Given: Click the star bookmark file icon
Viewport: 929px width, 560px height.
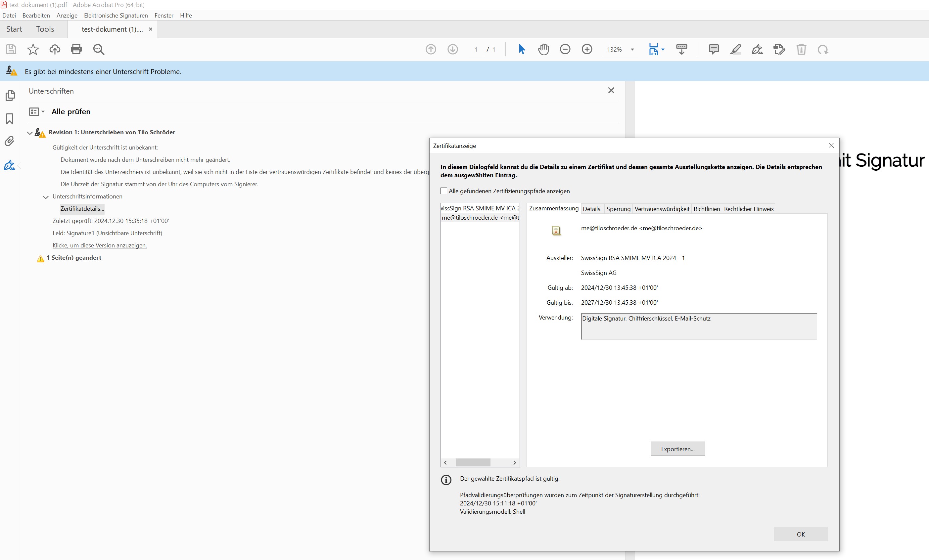Looking at the screenshot, I should (33, 49).
